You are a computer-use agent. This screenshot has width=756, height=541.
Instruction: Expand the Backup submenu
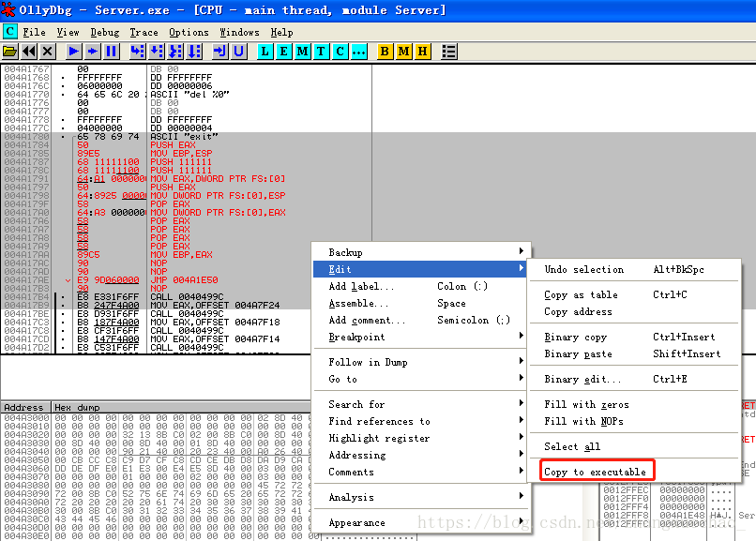pos(421,252)
